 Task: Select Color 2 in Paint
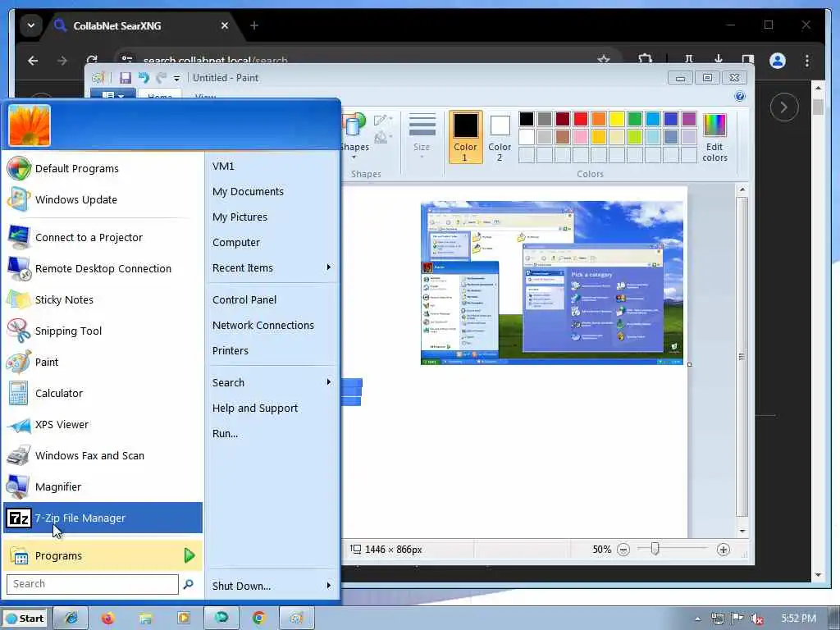point(500,137)
